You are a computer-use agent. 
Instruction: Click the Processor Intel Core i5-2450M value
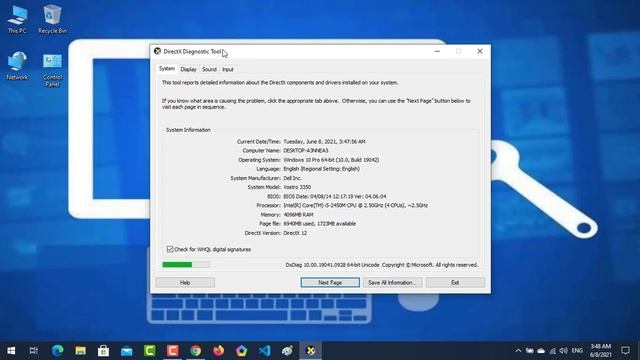[x=356, y=205]
